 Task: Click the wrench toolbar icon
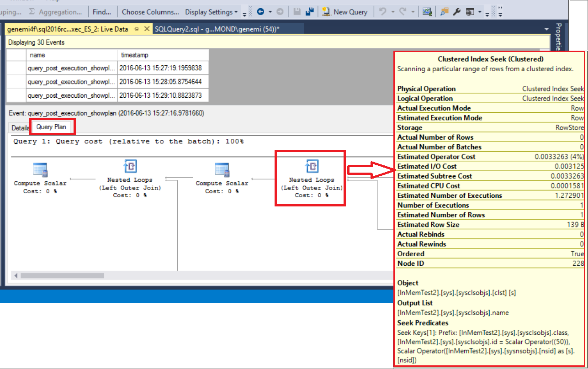pyautogui.click(x=456, y=11)
